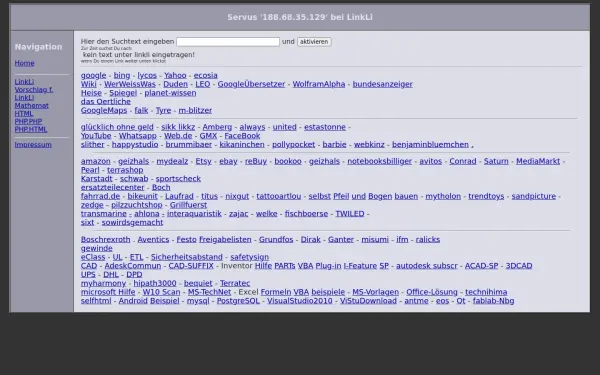Follow the lycos link
This screenshot has width=600, height=375.
147,75
